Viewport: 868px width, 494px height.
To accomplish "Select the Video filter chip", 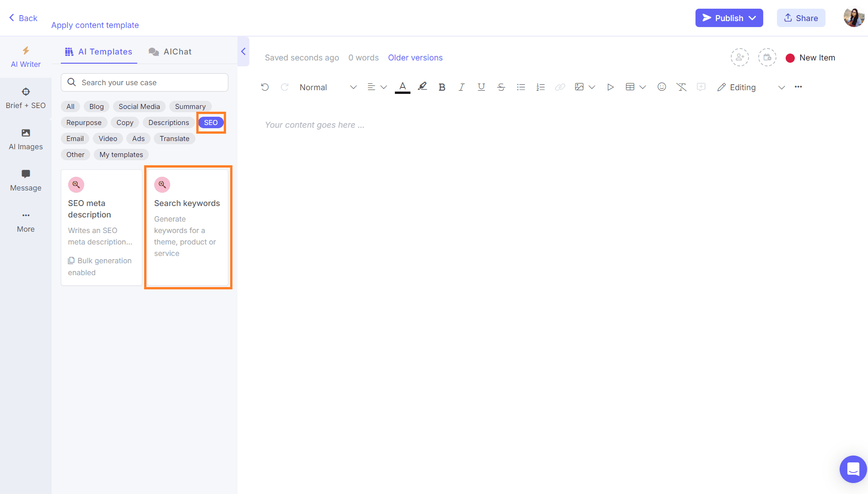I will (108, 139).
